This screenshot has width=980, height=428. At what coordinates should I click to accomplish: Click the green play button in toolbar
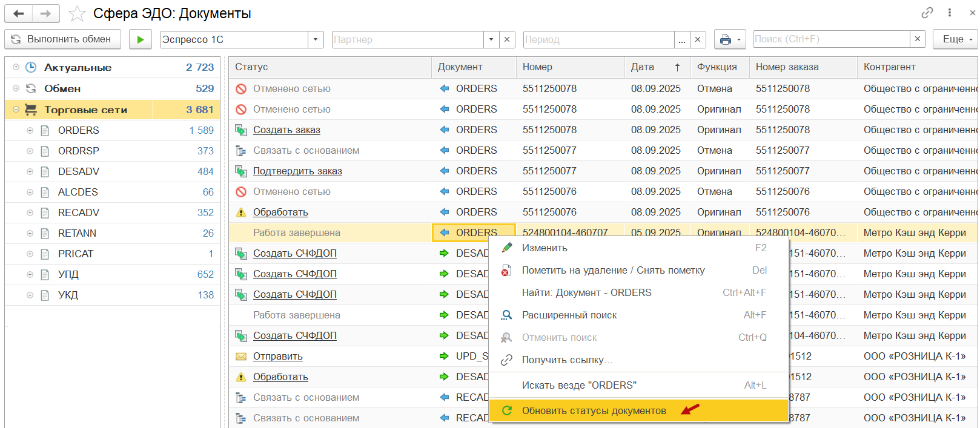[141, 39]
